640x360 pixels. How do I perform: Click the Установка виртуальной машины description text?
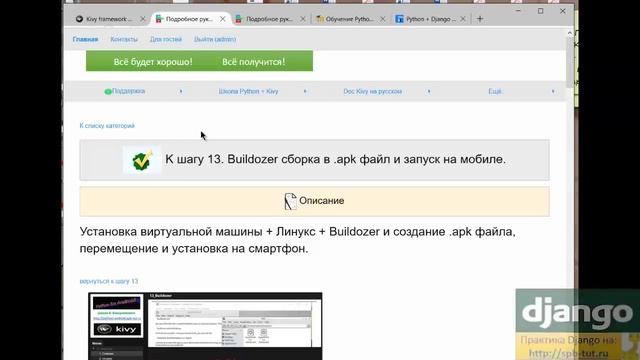pos(297,240)
